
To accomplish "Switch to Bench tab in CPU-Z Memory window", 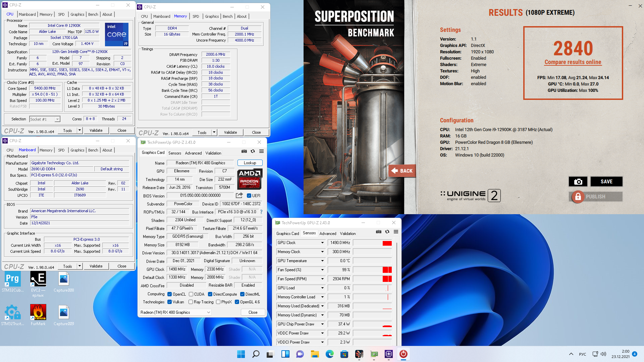I will click(228, 16).
